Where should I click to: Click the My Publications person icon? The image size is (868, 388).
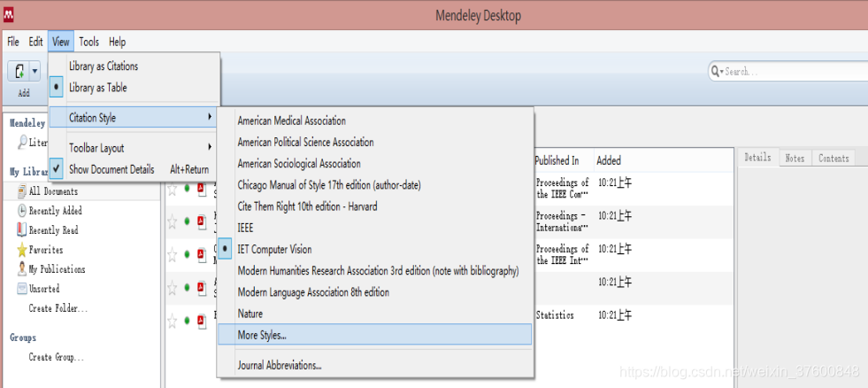click(x=21, y=269)
